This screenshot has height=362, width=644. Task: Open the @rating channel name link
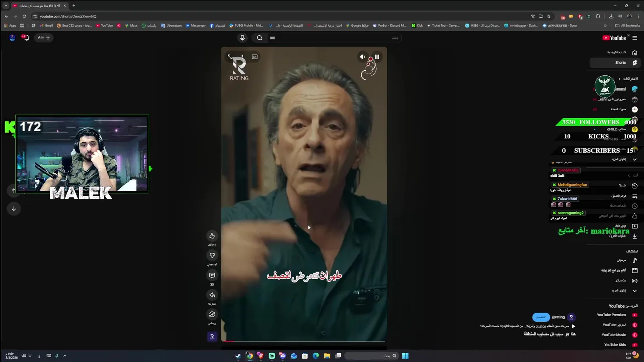click(558, 317)
